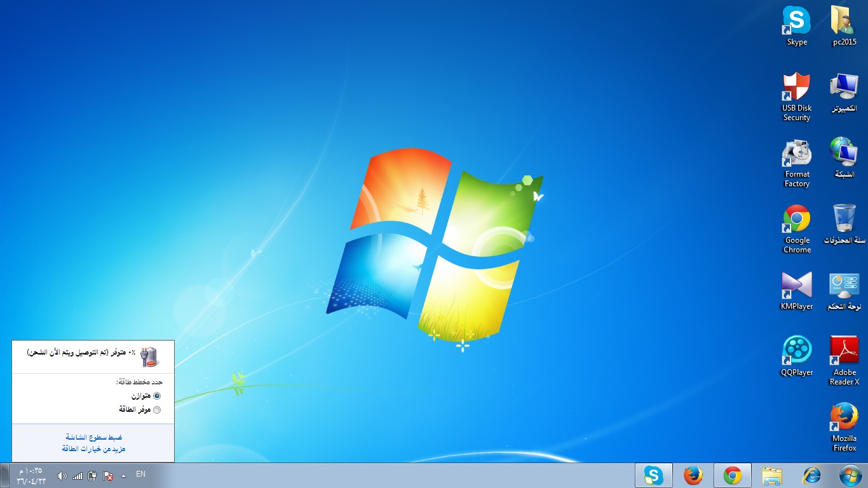The width and height of the screenshot is (868, 488).
Task: Click the 'حدد مخطط طاقة' heading
Action: pyautogui.click(x=139, y=382)
